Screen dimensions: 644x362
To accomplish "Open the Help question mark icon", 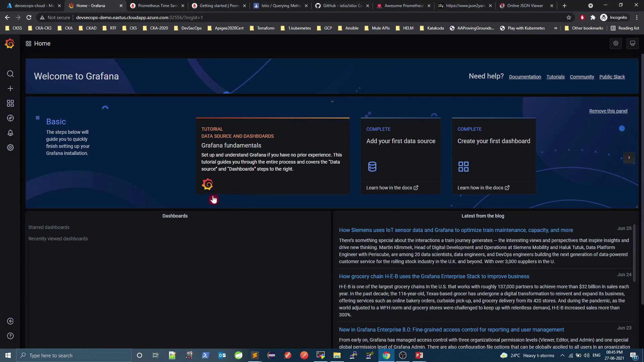I will (x=10, y=336).
